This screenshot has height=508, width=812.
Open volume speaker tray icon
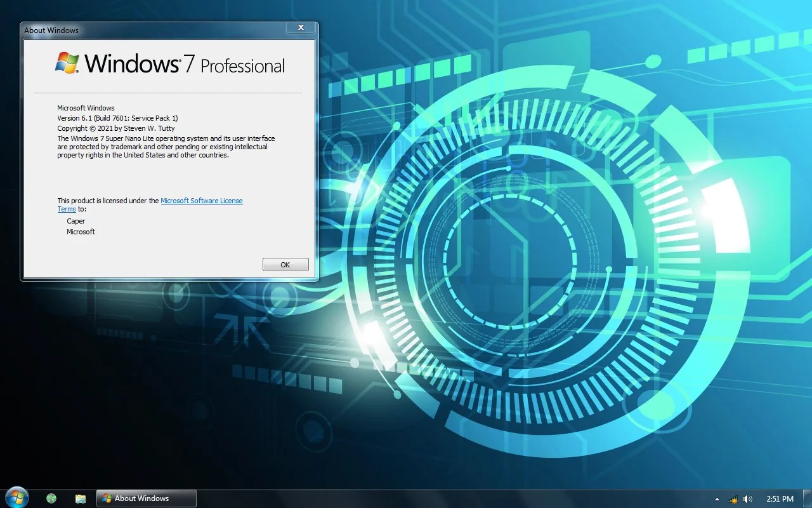tap(748, 499)
